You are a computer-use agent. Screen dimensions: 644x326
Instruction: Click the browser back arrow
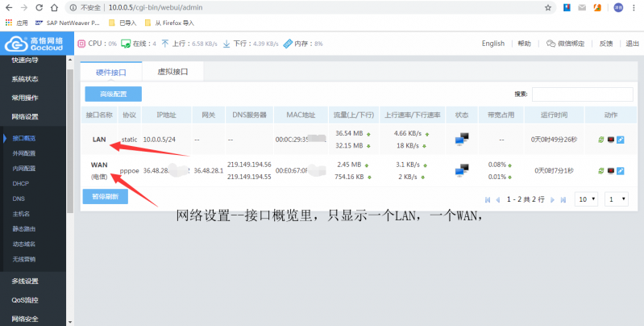click(x=9, y=7)
